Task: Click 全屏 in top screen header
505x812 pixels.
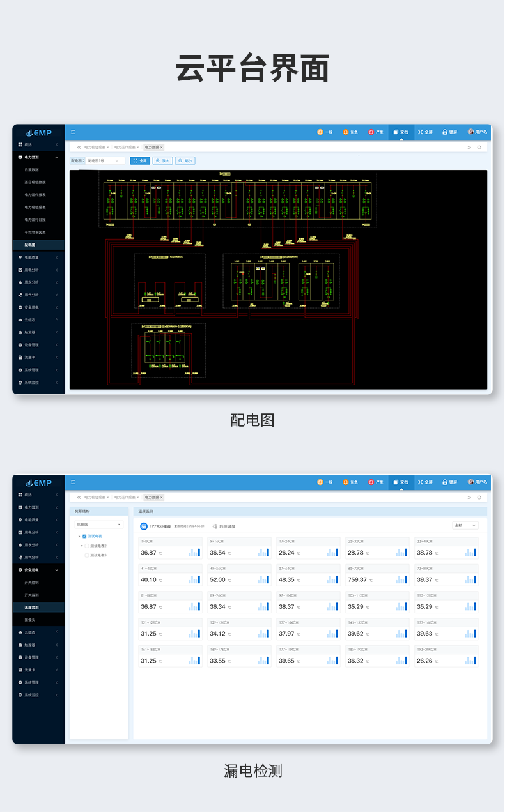Action: (x=425, y=132)
